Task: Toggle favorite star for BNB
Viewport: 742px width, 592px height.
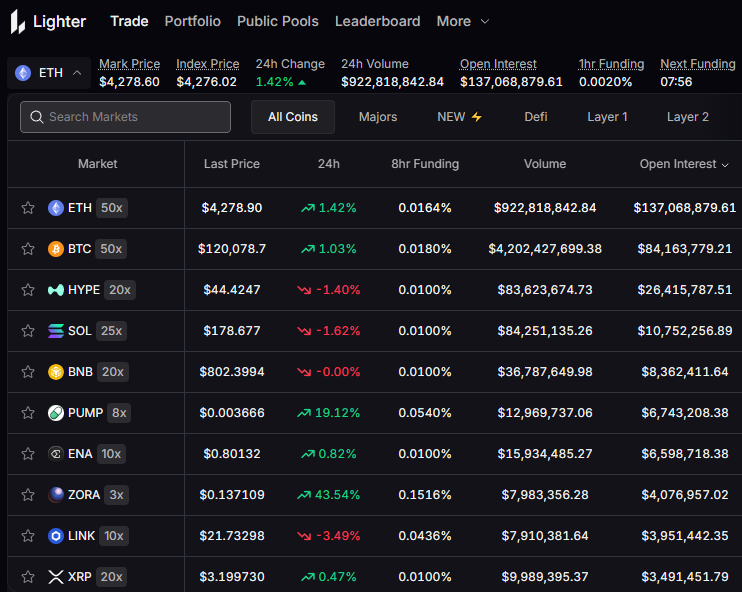Action: (28, 372)
